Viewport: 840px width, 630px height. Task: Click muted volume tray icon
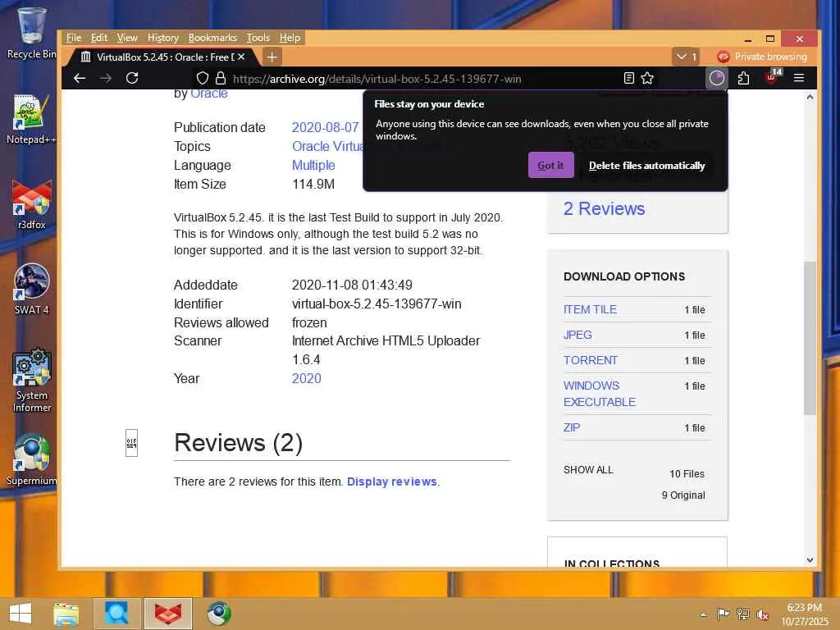[763, 614]
